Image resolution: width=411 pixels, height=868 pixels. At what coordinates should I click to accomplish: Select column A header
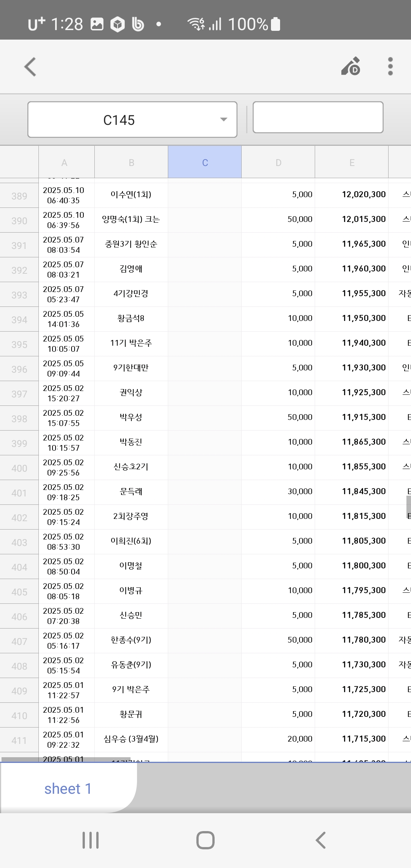point(64,163)
